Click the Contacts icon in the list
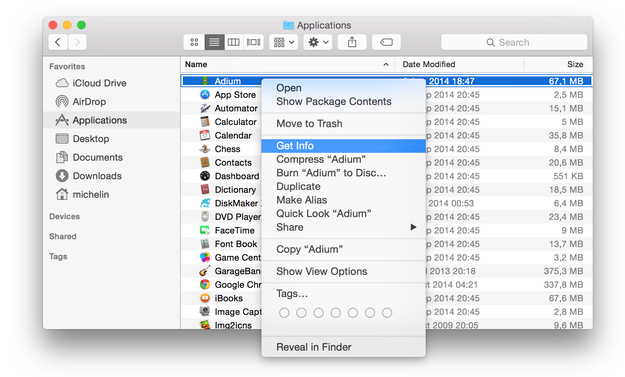Screen dimensions: 625x377 point(205,162)
